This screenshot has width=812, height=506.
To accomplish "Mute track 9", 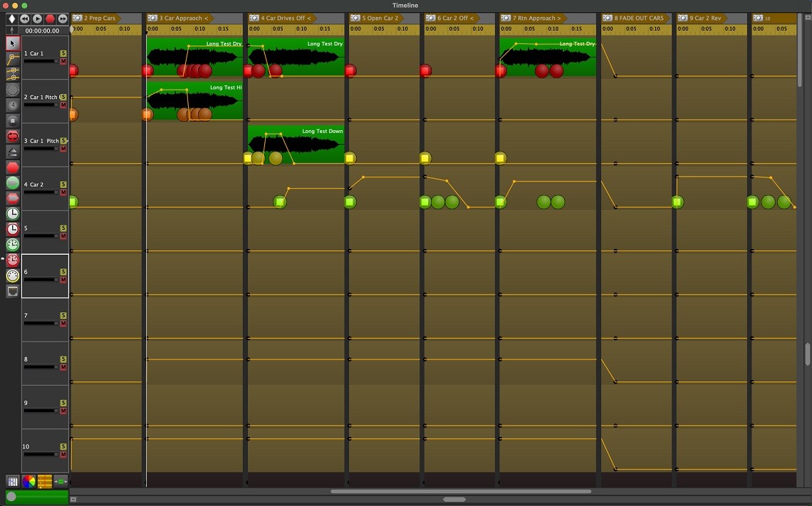I will [x=63, y=411].
